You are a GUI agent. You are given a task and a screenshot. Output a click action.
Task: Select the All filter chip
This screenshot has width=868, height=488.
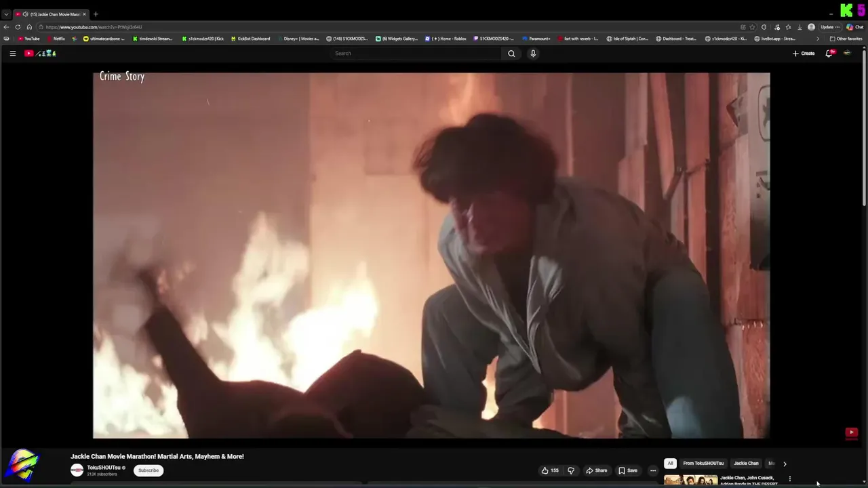click(670, 464)
